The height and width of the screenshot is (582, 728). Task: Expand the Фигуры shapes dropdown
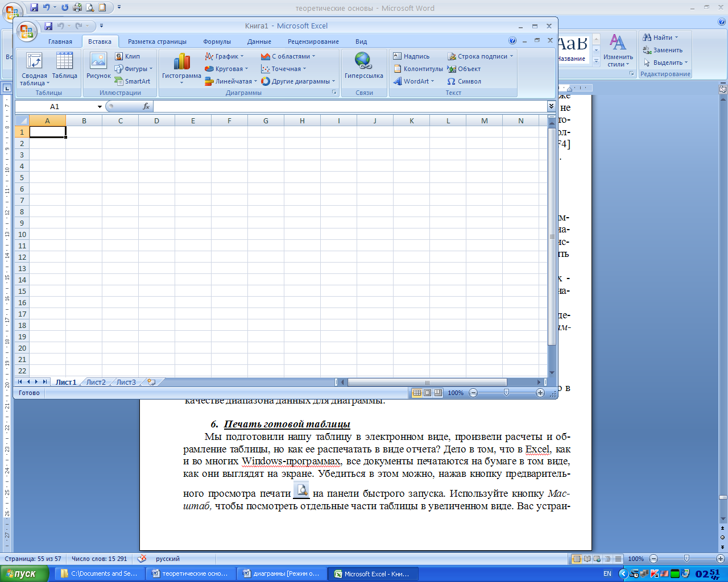[134, 69]
